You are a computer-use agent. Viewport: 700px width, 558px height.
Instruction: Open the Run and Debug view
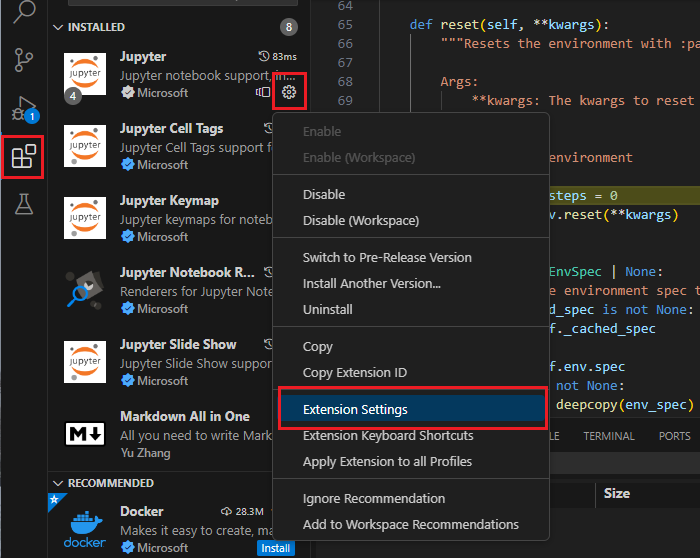pyautogui.click(x=24, y=109)
